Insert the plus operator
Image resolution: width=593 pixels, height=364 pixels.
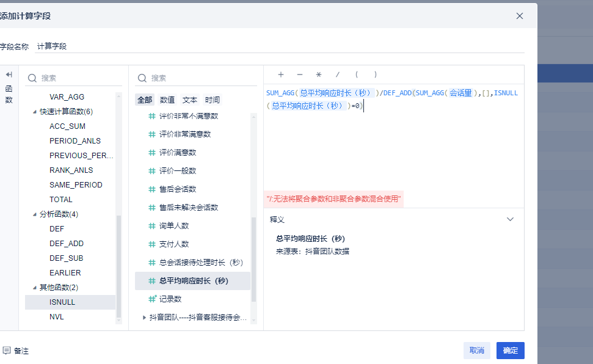coord(280,75)
